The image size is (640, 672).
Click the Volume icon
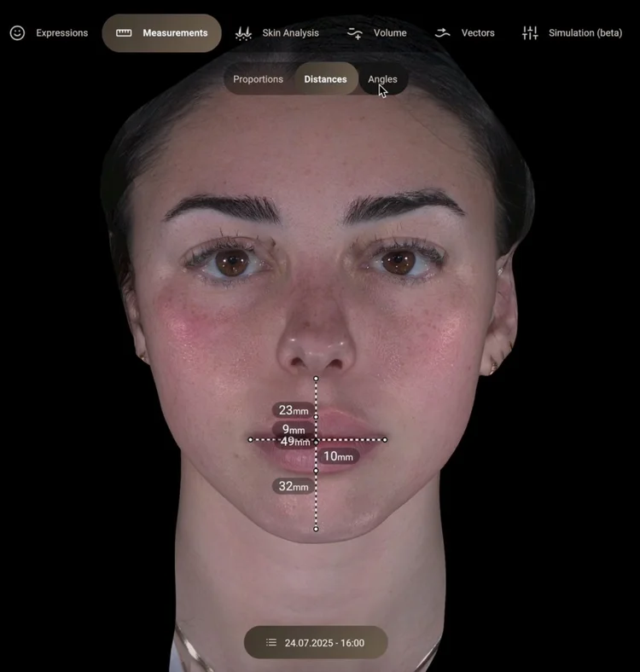coord(355,33)
